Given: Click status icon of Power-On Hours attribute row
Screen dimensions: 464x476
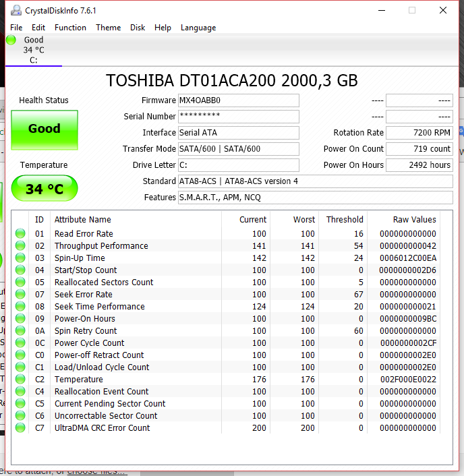Looking at the screenshot, I should 20,318.
